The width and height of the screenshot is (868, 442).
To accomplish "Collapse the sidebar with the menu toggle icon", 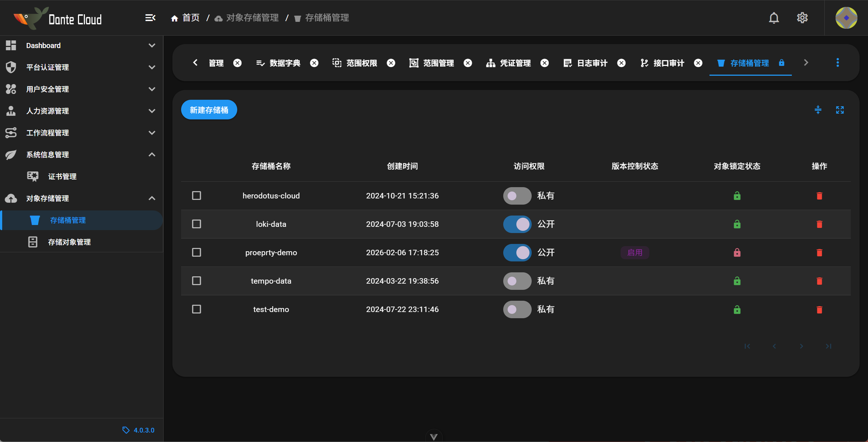I will 150,17.
